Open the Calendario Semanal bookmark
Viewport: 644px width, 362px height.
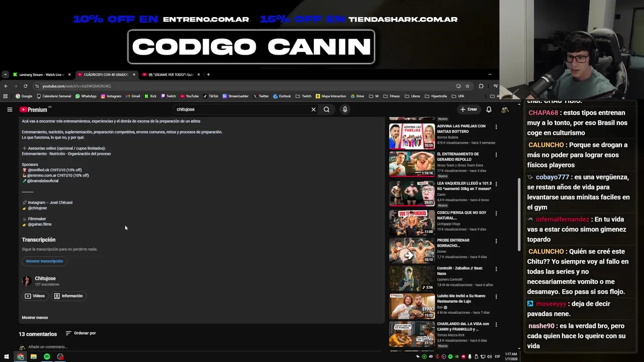coord(54,96)
